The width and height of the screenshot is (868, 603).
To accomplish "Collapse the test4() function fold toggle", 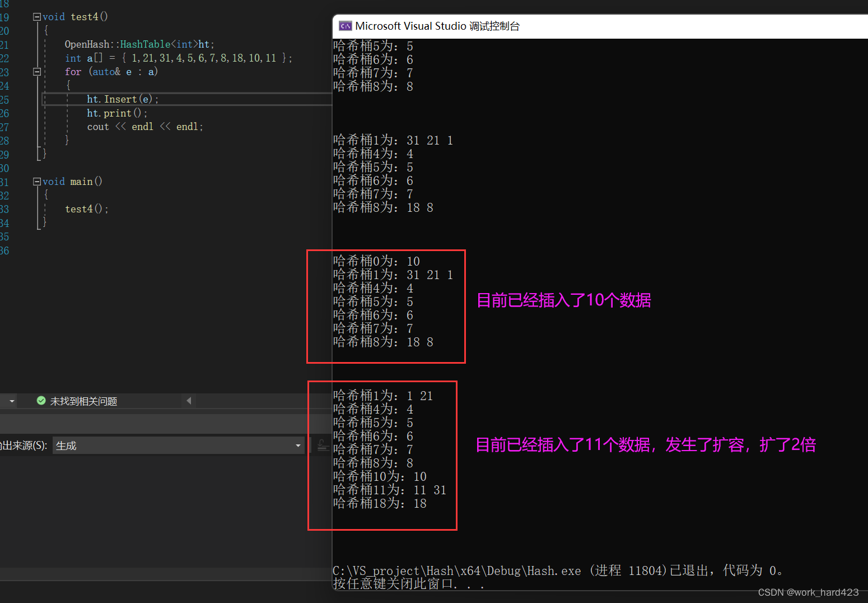I will click(x=37, y=17).
